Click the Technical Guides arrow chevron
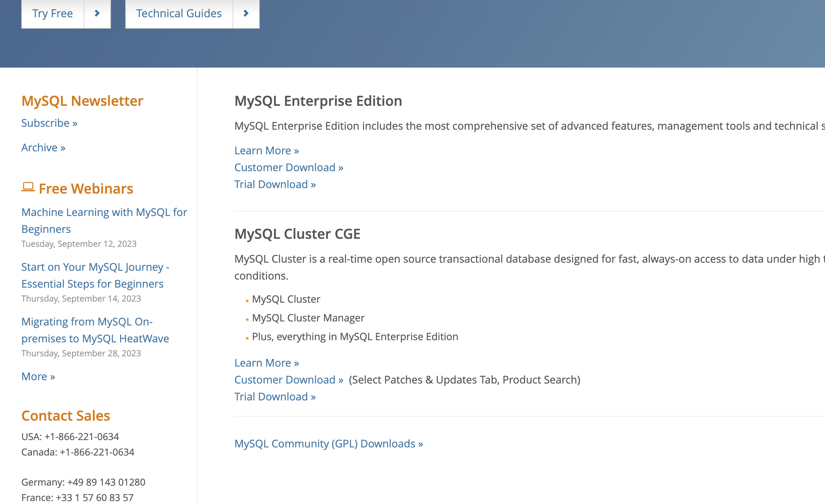 point(246,14)
